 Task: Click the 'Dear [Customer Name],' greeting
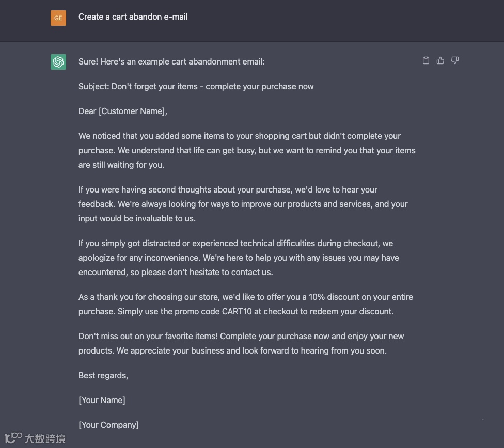tap(123, 111)
